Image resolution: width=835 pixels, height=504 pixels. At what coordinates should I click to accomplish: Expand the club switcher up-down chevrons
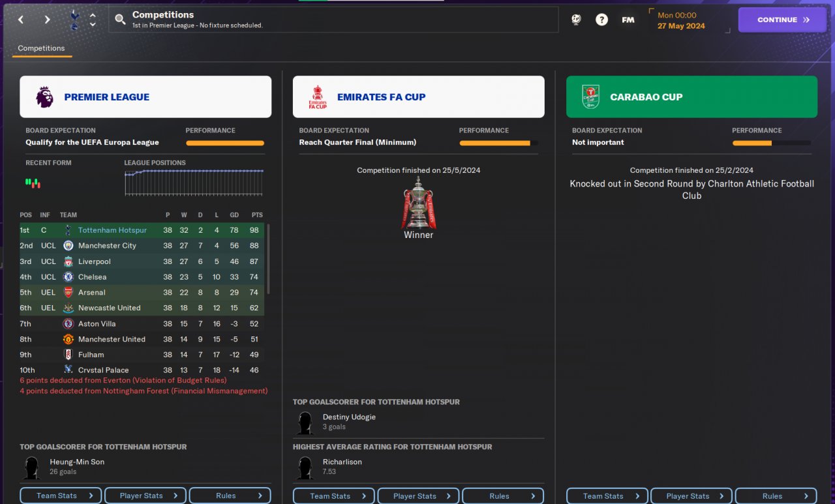[93, 20]
